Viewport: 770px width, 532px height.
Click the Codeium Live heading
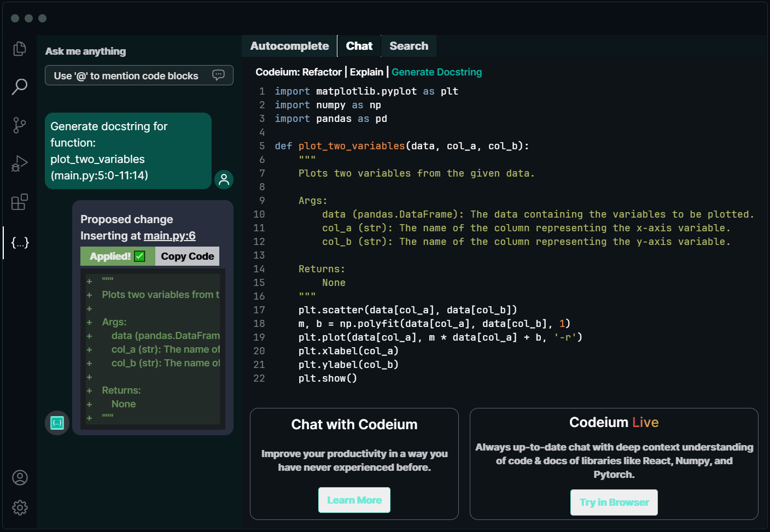tap(614, 422)
